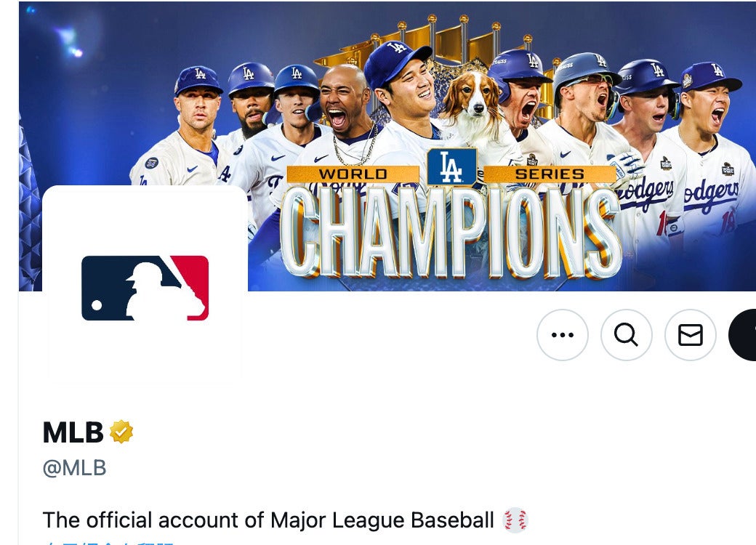
Task: Open the three-dot more options menu
Action: (562, 335)
